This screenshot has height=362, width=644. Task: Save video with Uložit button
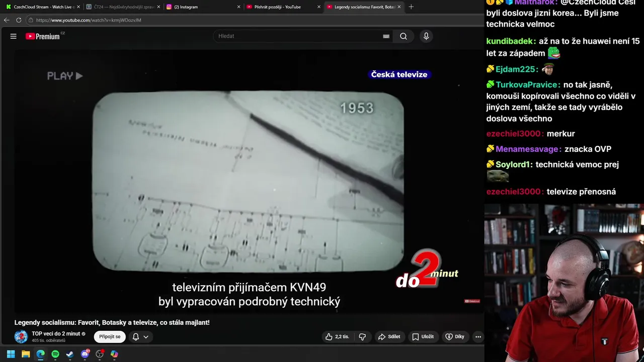coord(423,337)
